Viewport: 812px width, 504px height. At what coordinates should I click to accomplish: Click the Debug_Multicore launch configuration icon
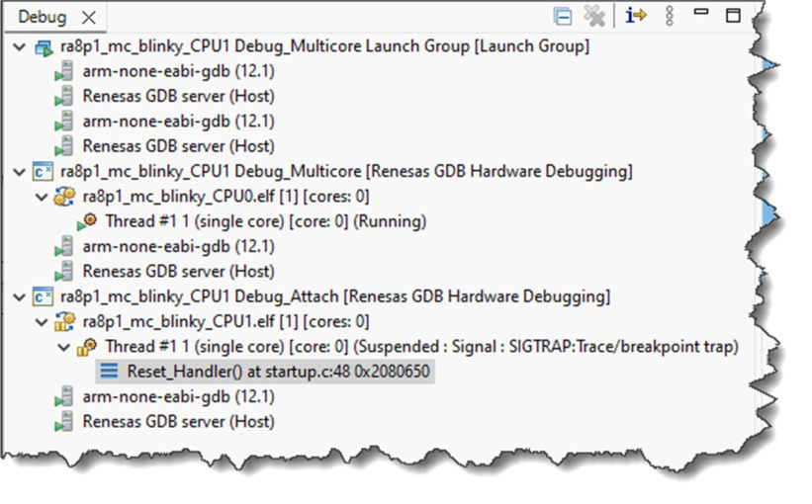(43, 172)
